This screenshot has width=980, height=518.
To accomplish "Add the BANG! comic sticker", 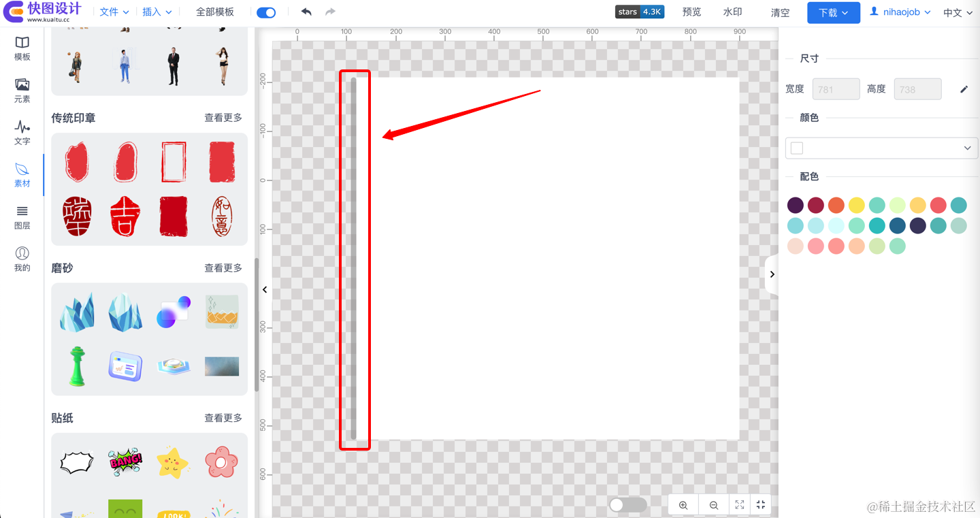I will 125,462.
